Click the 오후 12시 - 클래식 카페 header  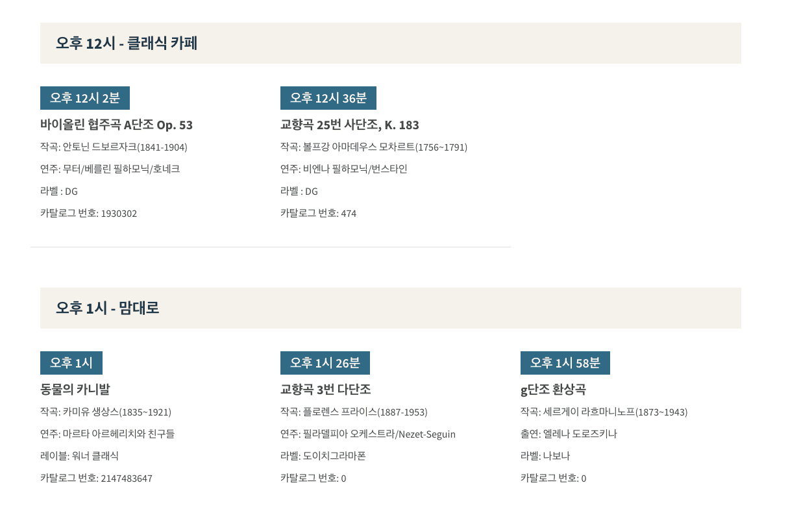coord(127,44)
